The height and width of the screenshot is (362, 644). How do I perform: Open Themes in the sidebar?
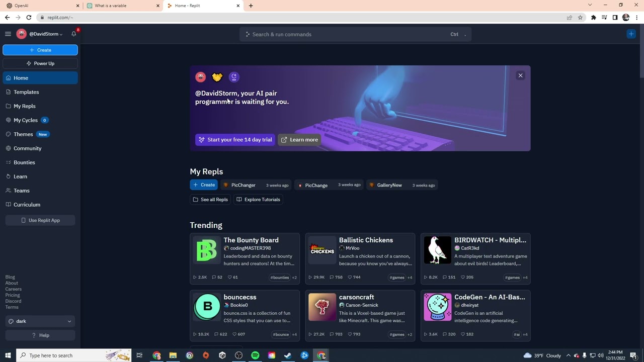[40, 134]
